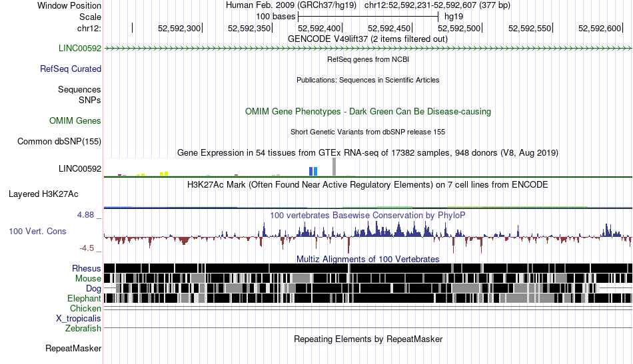633x364 pixels.
Task: Click the OMIM Genes track label
Action: pyautogui.click(x=75, y=121)
